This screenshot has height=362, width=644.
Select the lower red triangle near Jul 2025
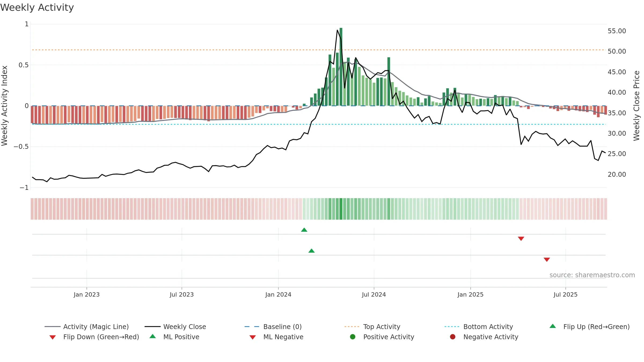pyautogui.click(x=547, y=260)
